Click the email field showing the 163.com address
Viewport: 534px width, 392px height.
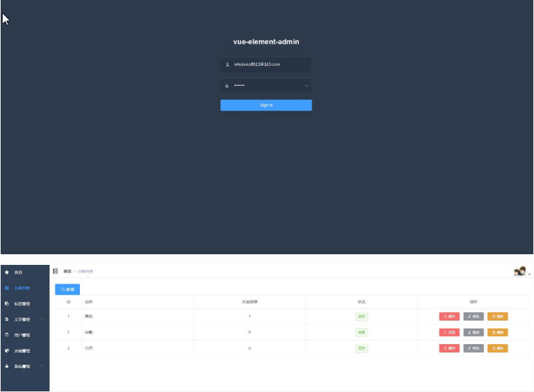tap(266, 65)
